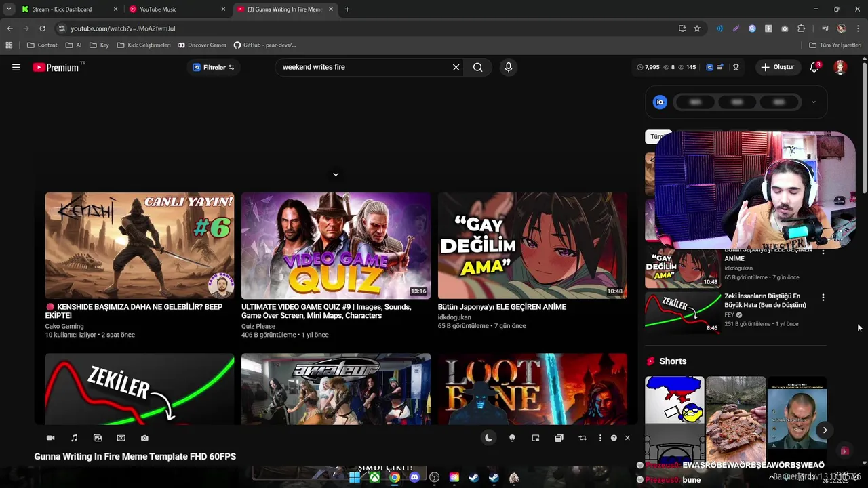Screen dimensions: 868x488
Task: Open Kenshi live stream thumbnail
Action: pos(140,245)
